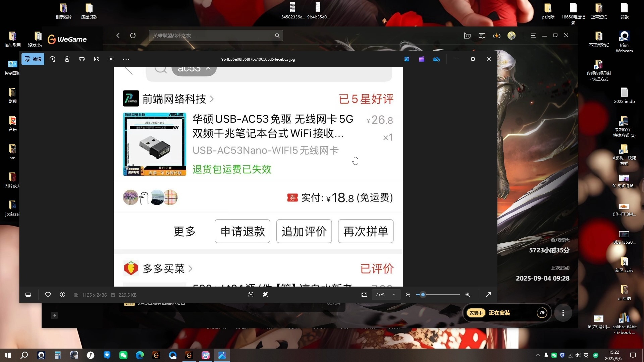
Task: Click the 编辑 edit button
Action: pyautogui.click(x=33, y=59)
